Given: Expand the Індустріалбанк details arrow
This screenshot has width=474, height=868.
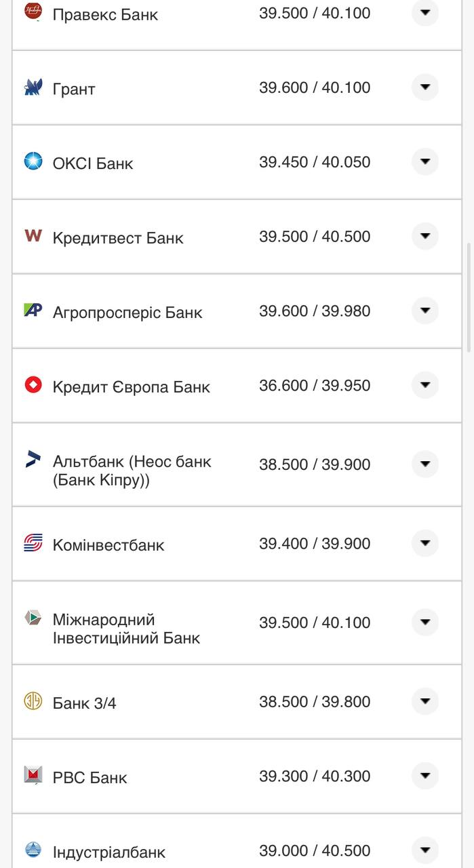Looking at the screenshot, I should click(425, 849).
